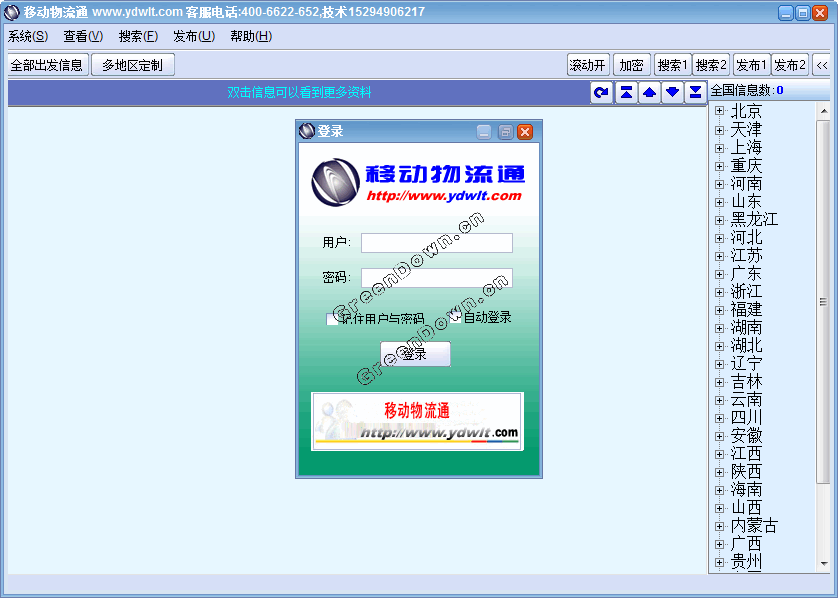Select the 海南 province item
Viewport: 838px width, 598px height.
point(747,490)
